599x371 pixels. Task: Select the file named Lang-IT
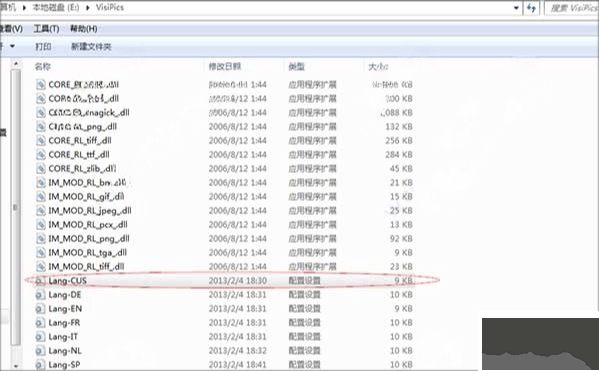63,337
